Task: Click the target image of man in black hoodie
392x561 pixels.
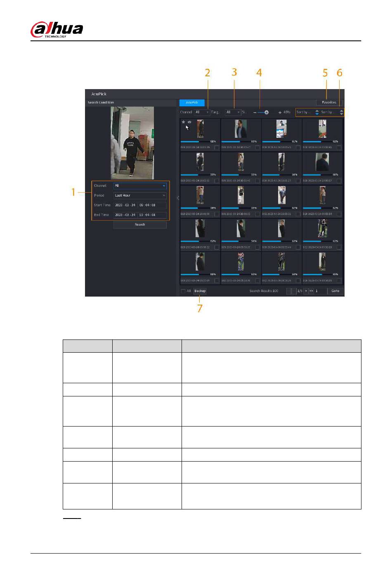Action: pos(132,143)
